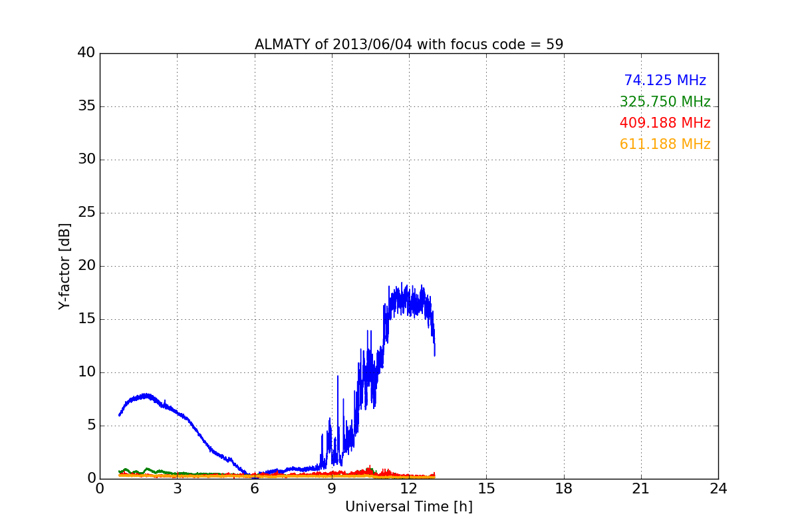Click the plot title 'ALMATY of 2013/06/04 with focus code = 59'
This screenshot has width=798, height=532.
[x=409, y=45]
